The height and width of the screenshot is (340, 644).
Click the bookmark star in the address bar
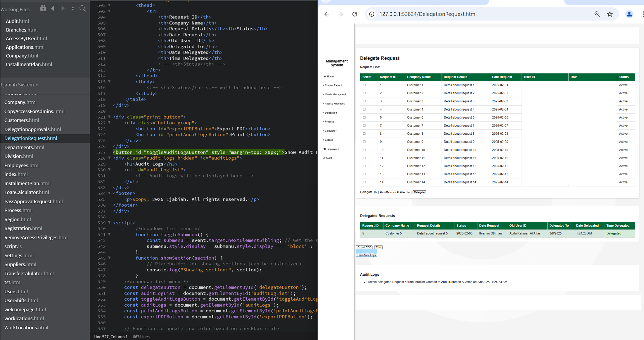610,14
